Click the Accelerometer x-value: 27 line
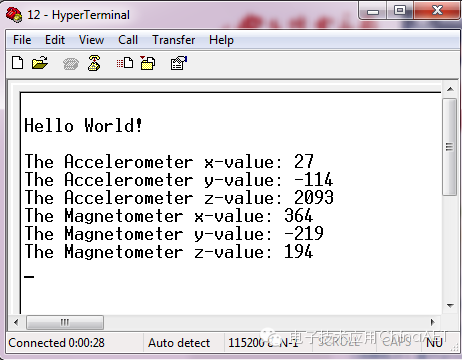The height and width of the screenshot is (360, 462). pos(169,162)
